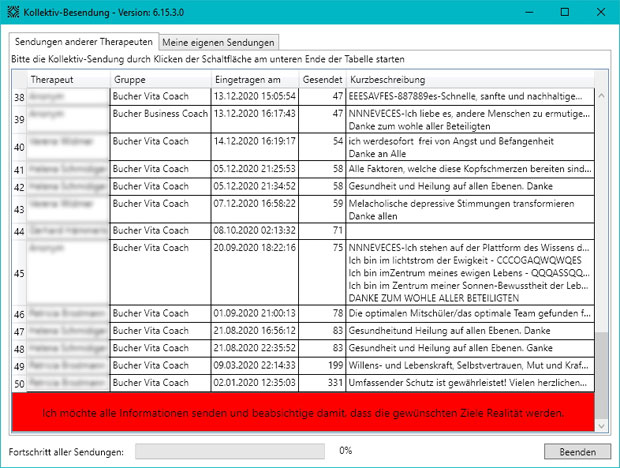The height and width of the screenshot is (468, 620).
Task: Select row header number 45
Action: tap(19, 273)
